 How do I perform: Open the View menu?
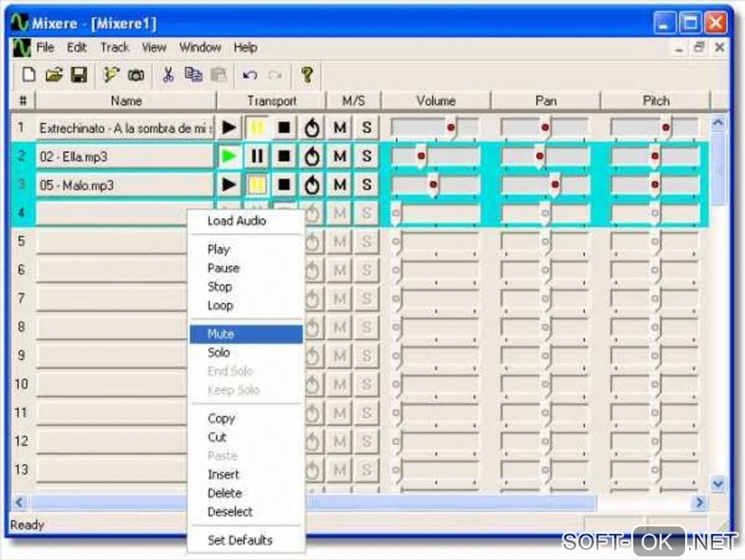(x=154, y=47)
